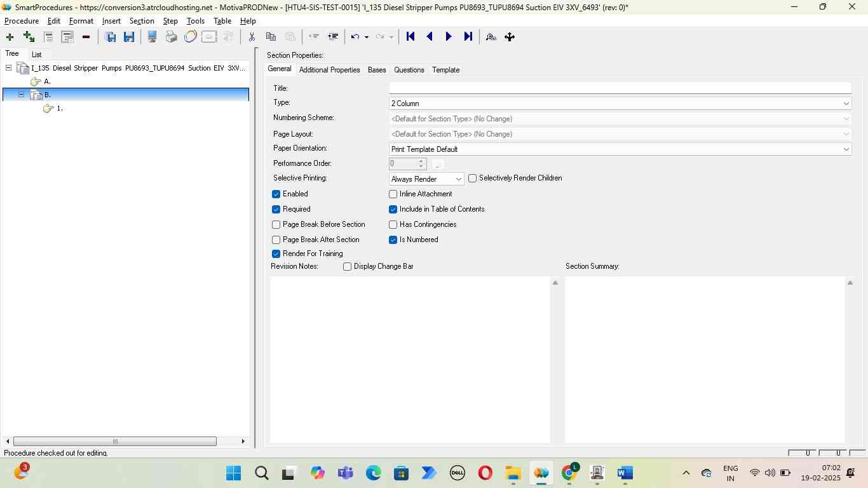The height and width of the screenshot is (488, 868).
Task: Toggle the Is Numbered checkbox
Action: tap(393, 240)
